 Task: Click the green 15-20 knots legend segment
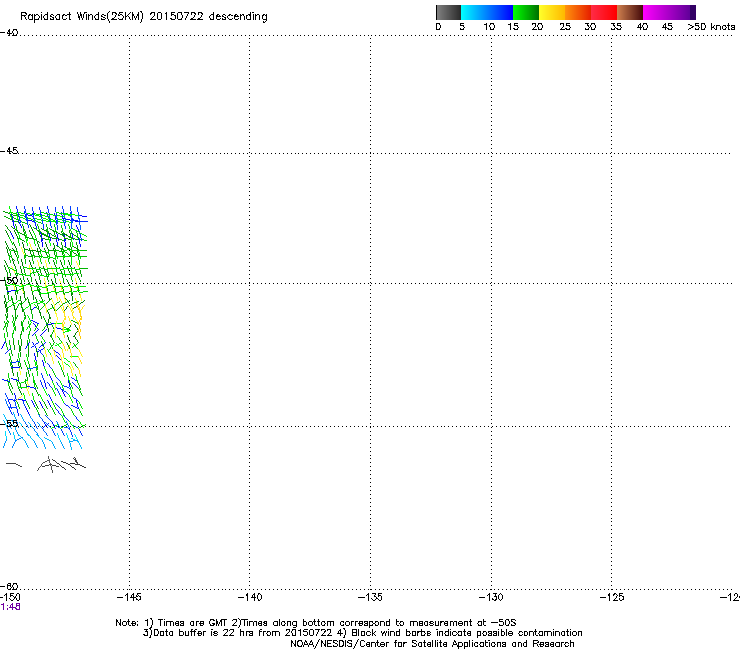click(526, 12)
